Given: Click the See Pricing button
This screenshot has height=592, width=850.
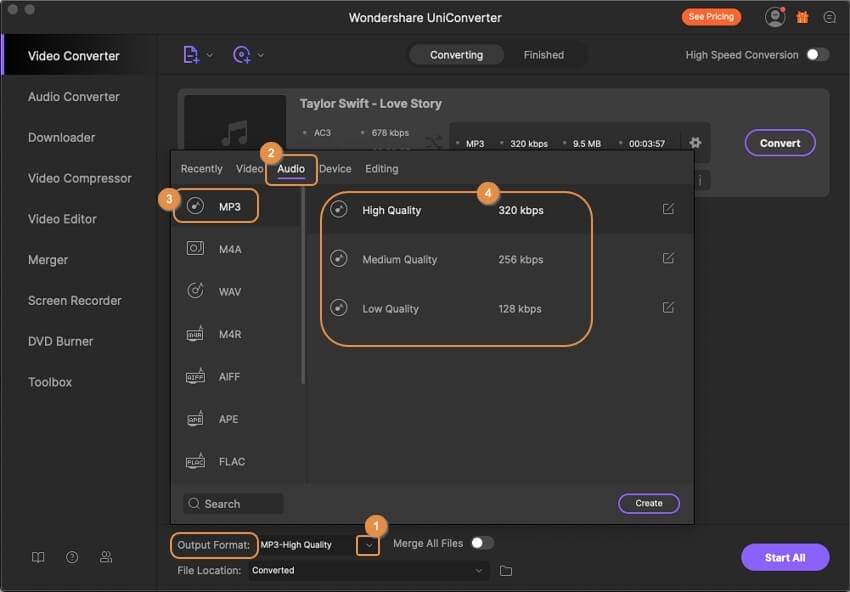Looking at the screenshot, I should pos(711,17).
